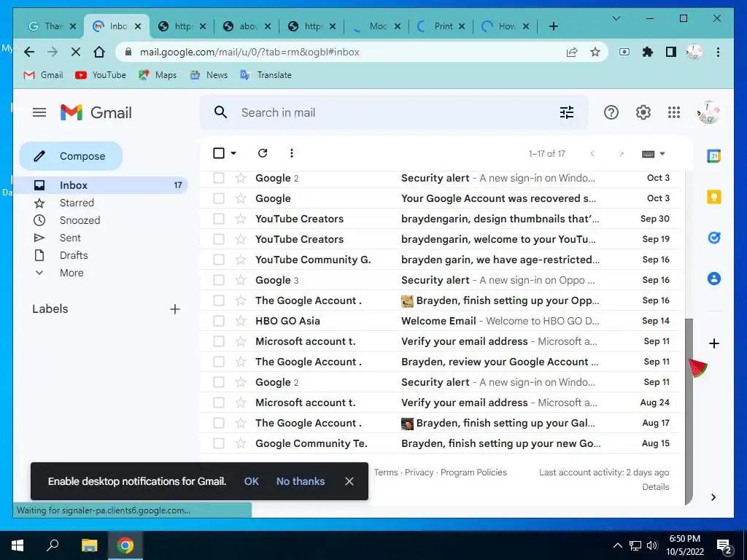The image size is (747, 560).
Task: Open input tools keyboard dropdown arrow
Action: pyautogui.click(x=662, y=153)
